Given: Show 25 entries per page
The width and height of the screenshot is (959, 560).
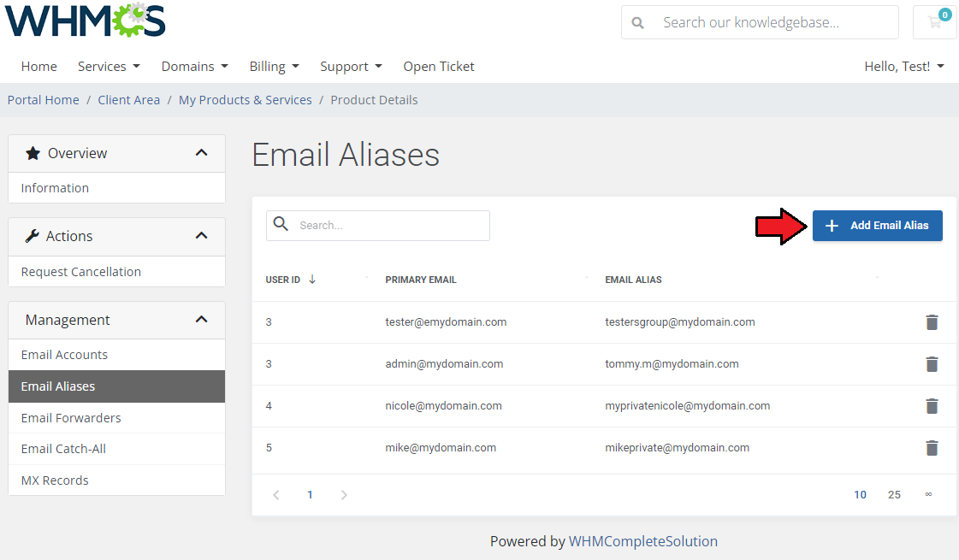Looking at the screenshot, I should click(x=894, y=495).
